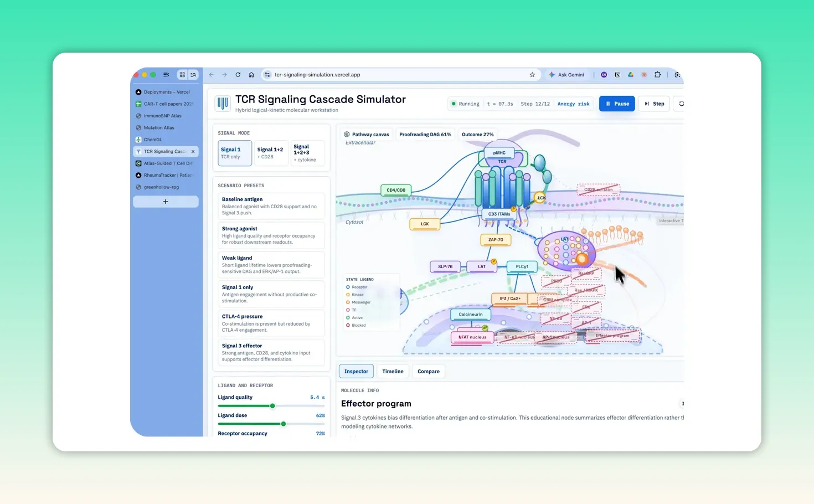Close the TCR Signaling Cascade sidebar tab
The width and height of the screenshot is (814, 504).
(x=193, y=151)
